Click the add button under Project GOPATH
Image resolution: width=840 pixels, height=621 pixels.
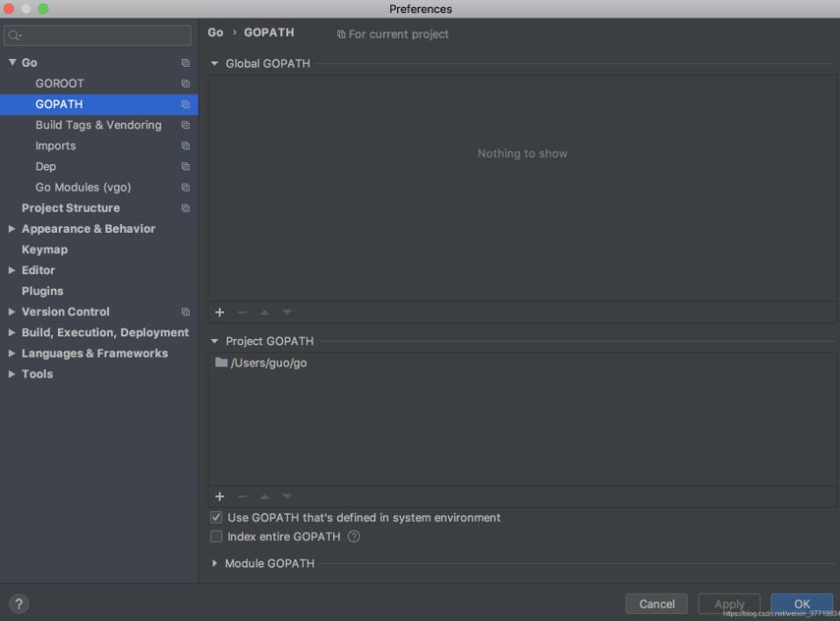220,497
